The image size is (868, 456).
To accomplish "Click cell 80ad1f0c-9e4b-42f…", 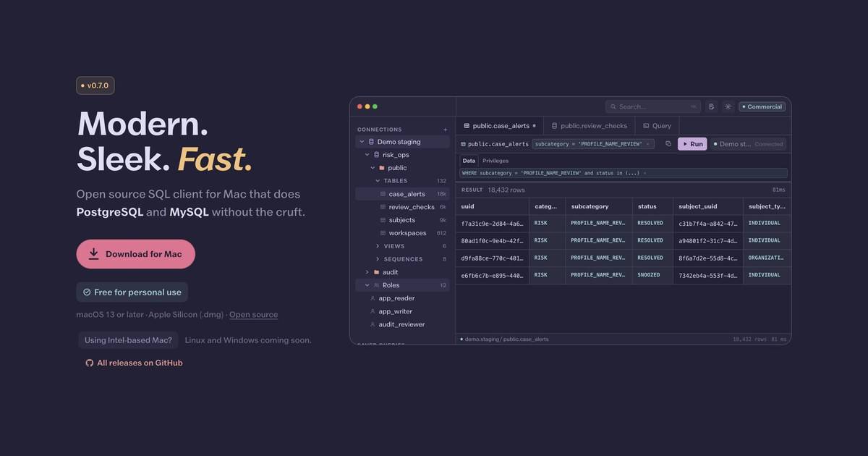I will tap(492, 241).
